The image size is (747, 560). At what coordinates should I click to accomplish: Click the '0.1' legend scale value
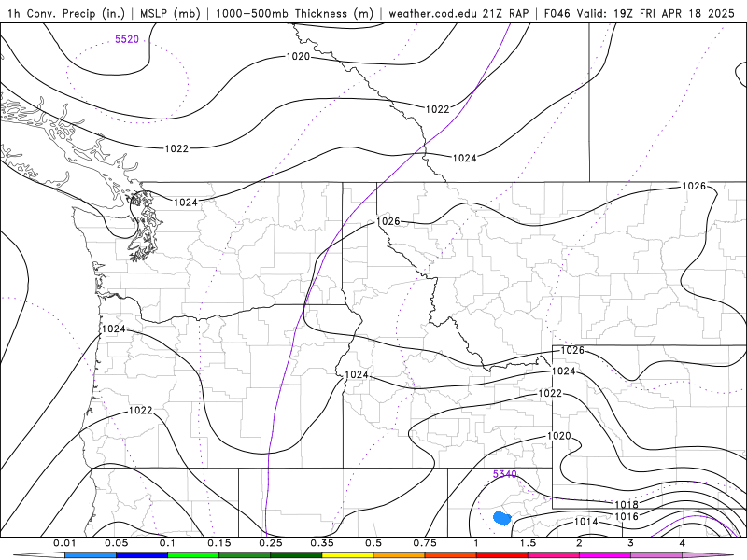[x=167, y=543]
